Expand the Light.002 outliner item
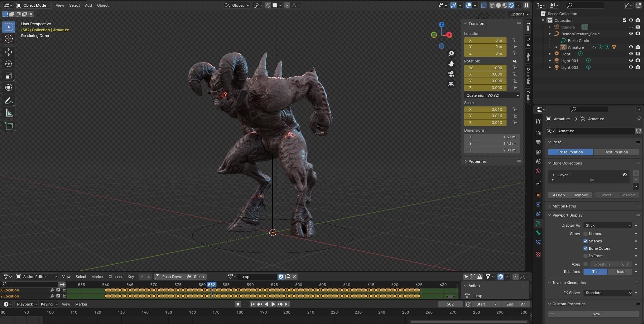The image size is (644, 324). tap(550, 67)
